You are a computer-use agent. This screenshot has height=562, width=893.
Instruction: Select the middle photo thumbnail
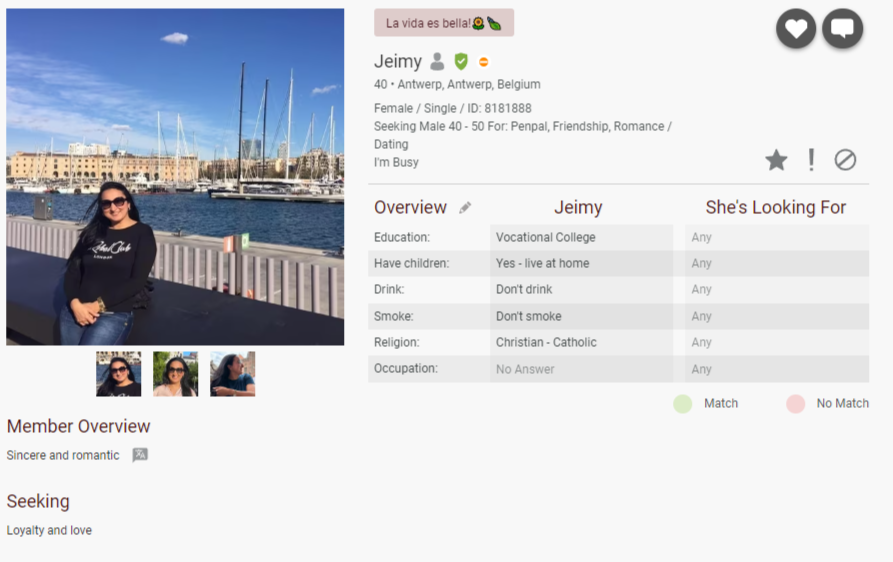pos(175,374)
